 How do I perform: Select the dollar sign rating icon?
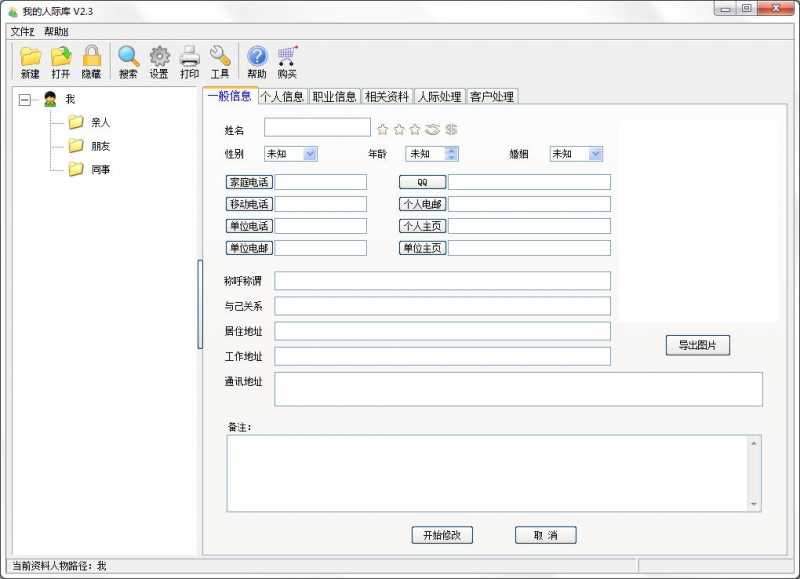450,128
